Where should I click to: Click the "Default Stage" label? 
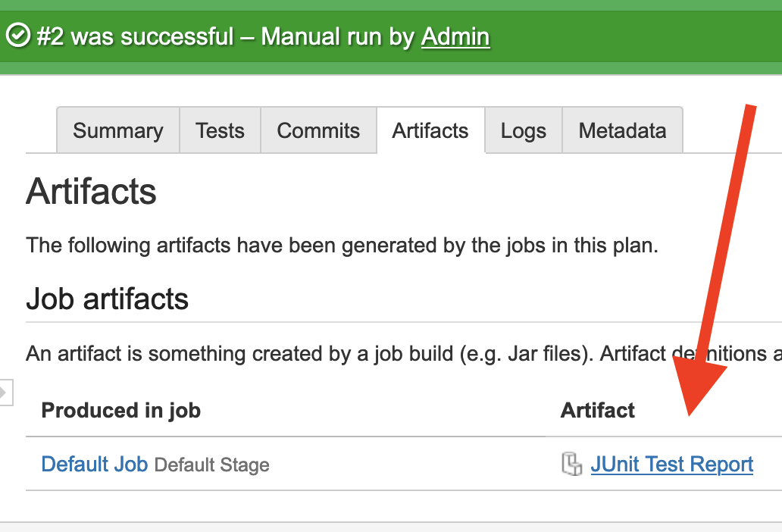(211, 465)
